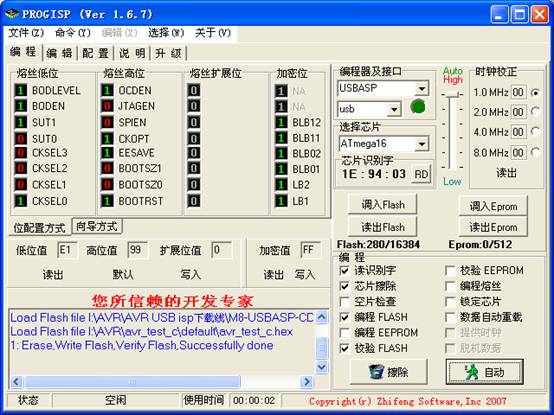This screenshot has width=554, height=415.
Task: Toggle the BLB11 lock bit
Action: (x=281, y=138)
